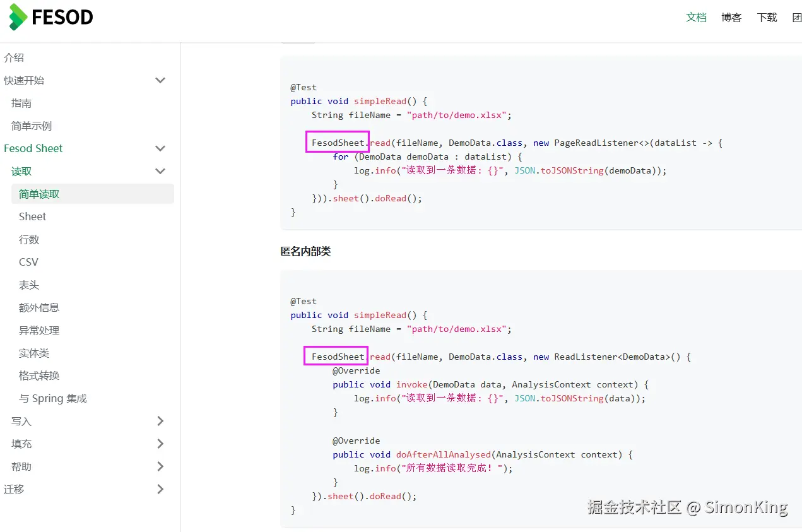Click PageReadListener in the first code block
This screenshot has width=802, height=532.
[x=596, y=143]
